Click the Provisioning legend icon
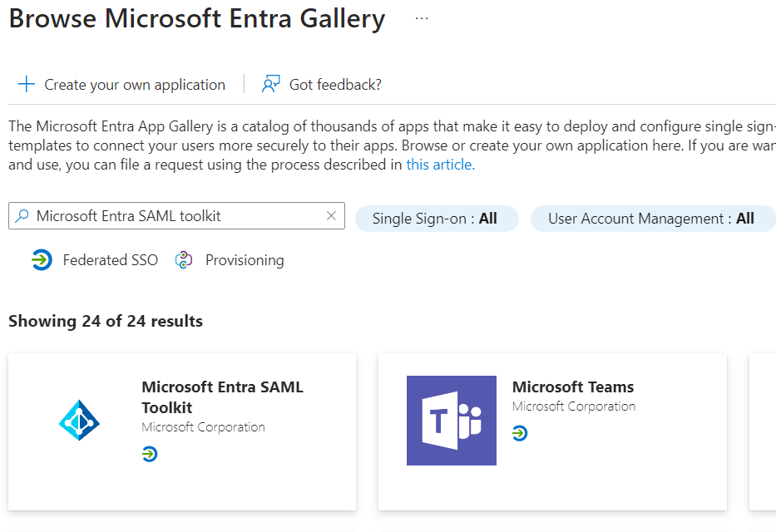 [184, 260]
